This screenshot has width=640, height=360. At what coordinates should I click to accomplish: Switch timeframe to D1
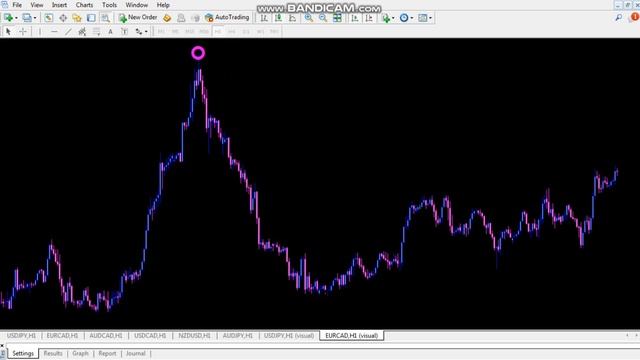(246, 31)
